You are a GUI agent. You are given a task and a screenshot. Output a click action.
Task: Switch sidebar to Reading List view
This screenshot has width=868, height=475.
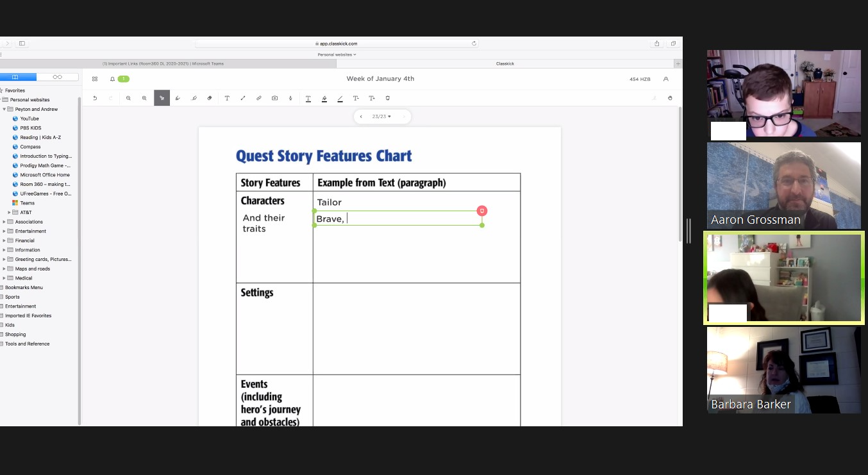(58, 77)
